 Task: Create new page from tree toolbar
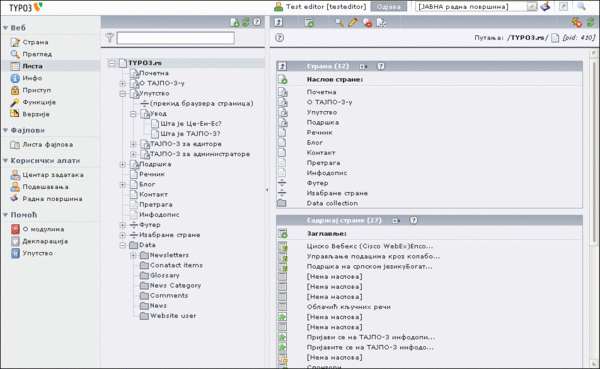[235, 23]
